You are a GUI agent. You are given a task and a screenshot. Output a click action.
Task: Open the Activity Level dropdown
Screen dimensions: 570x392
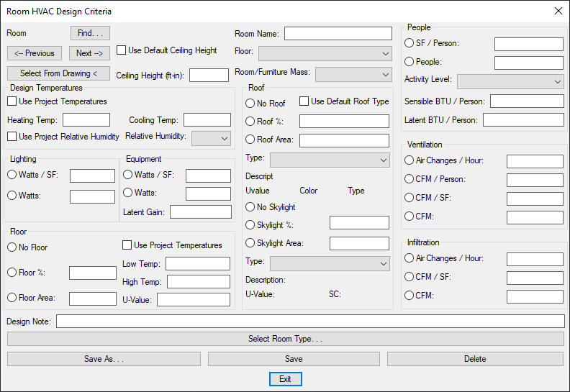pos(510,82)
